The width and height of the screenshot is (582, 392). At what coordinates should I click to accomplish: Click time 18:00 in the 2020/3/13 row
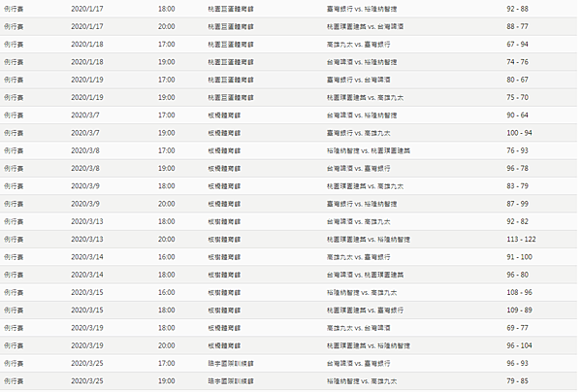click(x=166, y=221)
